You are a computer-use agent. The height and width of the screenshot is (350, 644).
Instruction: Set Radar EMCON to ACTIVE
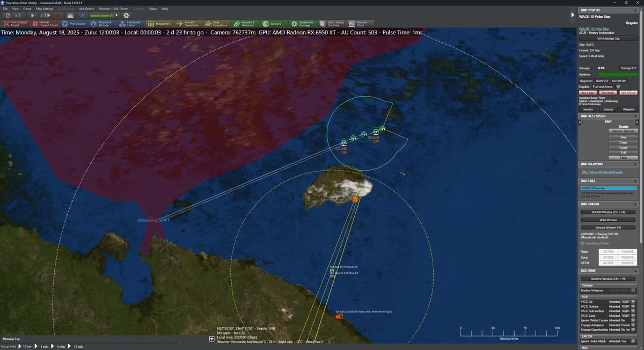608,251
